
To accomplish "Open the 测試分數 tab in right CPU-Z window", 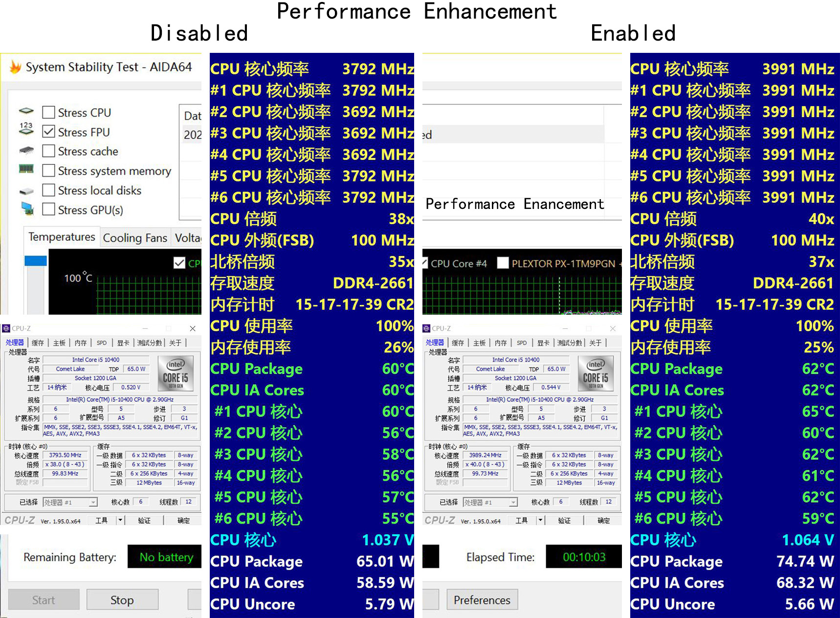I will (570, 343).
